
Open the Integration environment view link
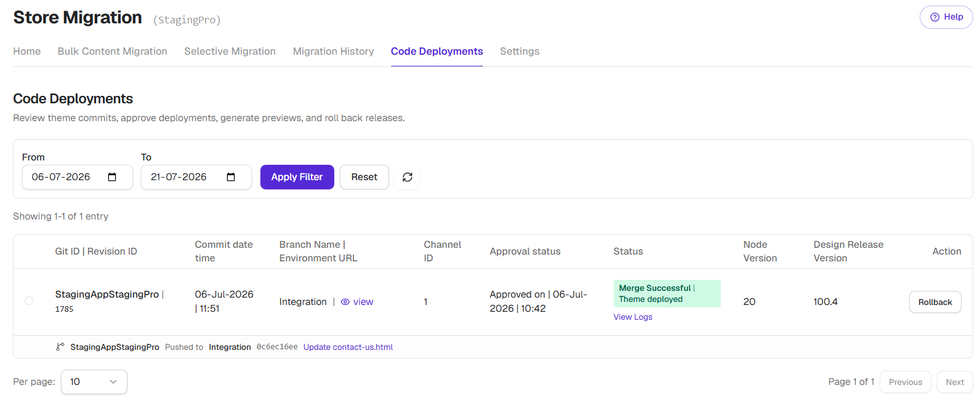tap(363, 302)
